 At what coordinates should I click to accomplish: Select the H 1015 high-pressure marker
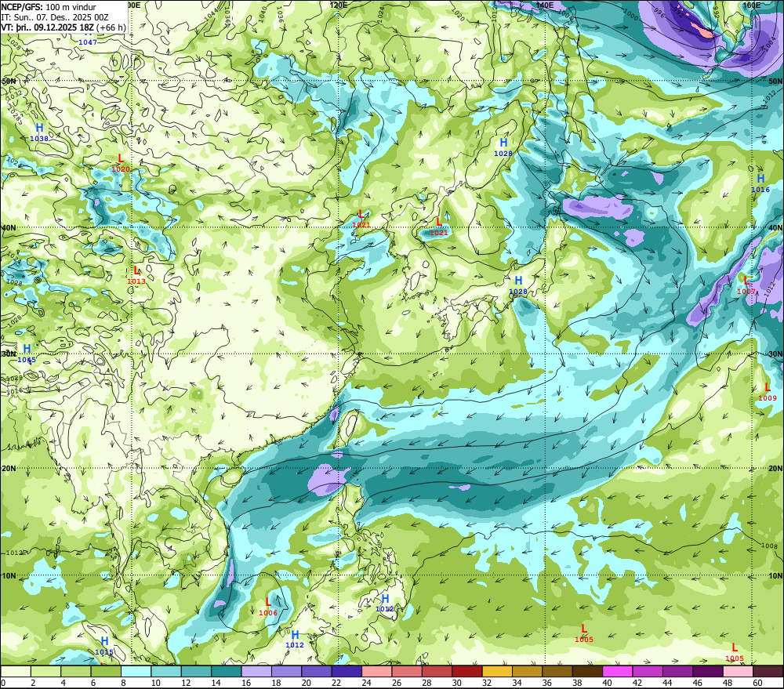(104, 646)
